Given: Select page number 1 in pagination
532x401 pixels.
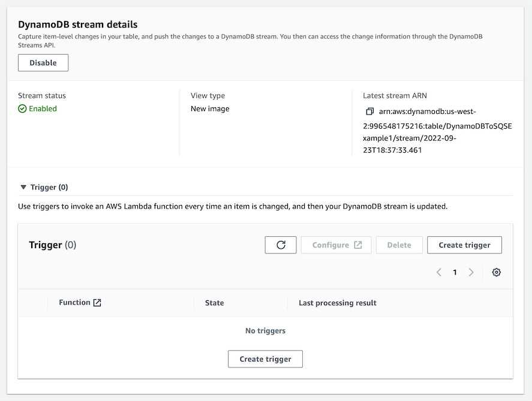Looking at the screenshot, I should tap(455, 272).
